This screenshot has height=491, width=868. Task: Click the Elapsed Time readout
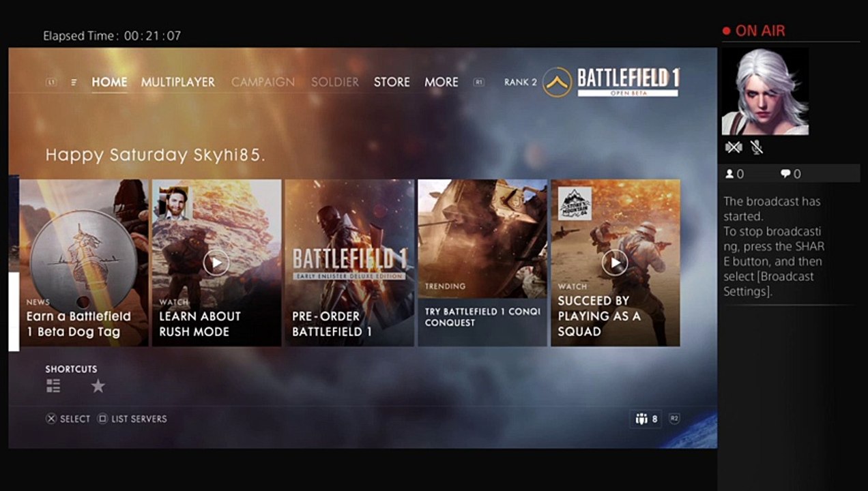coord(112,35)
